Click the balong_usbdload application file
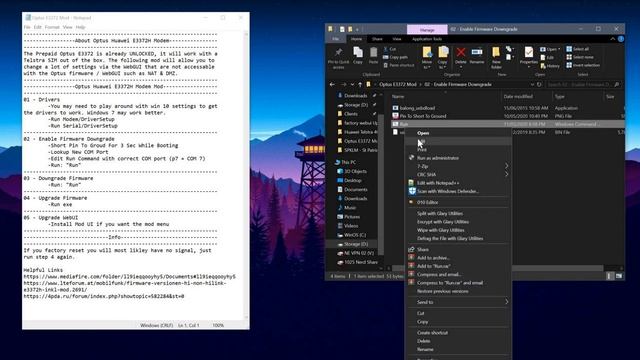Image resolution: width=640 pixels, height=360 pixels. pyautogui.click(x=417, y=108)
